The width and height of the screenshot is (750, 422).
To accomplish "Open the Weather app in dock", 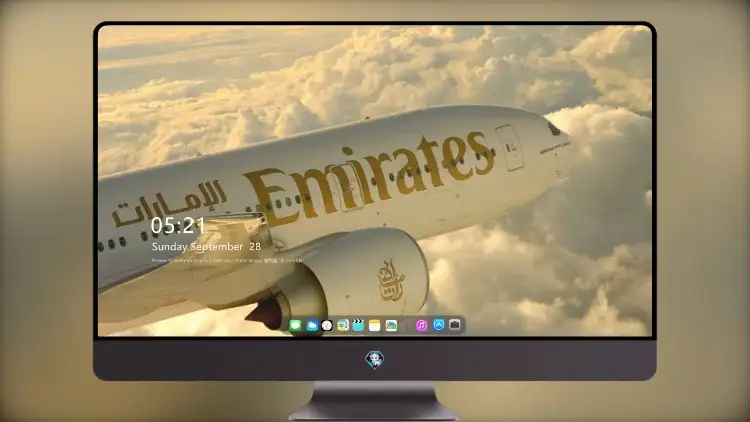I will tap(312, 326).
